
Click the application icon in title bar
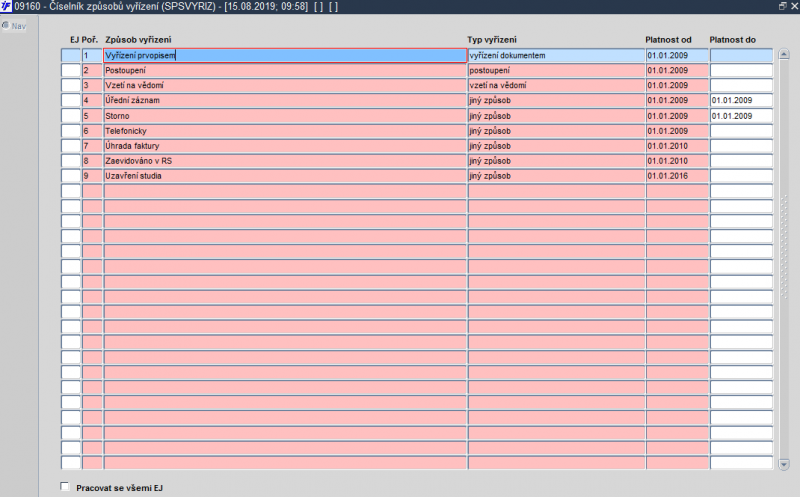tap(6, 7)
